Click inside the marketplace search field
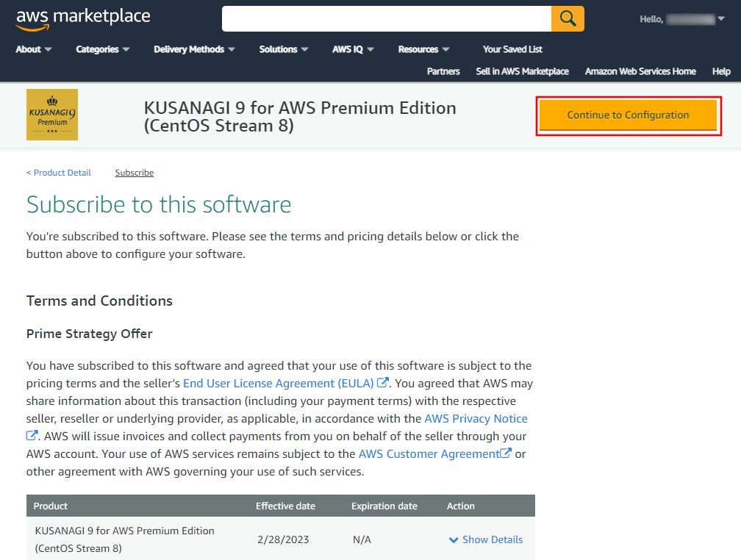This screenshot has height=560, width=741. point(387,19)
